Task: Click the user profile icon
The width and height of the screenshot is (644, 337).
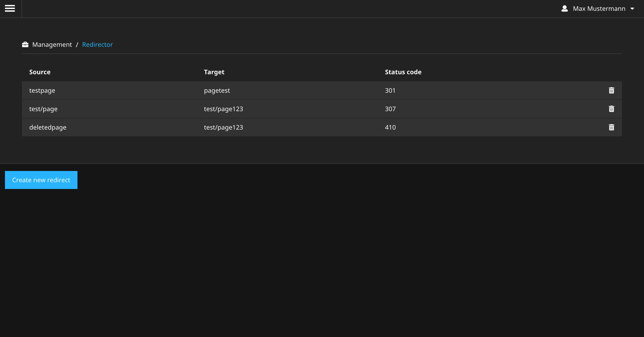Action: coord(565,9)
